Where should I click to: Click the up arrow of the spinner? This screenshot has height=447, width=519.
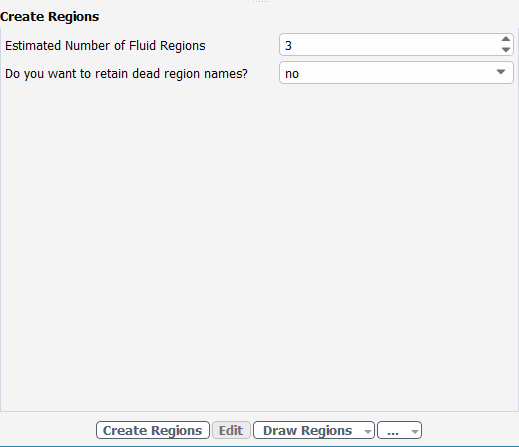click(506, 39)
